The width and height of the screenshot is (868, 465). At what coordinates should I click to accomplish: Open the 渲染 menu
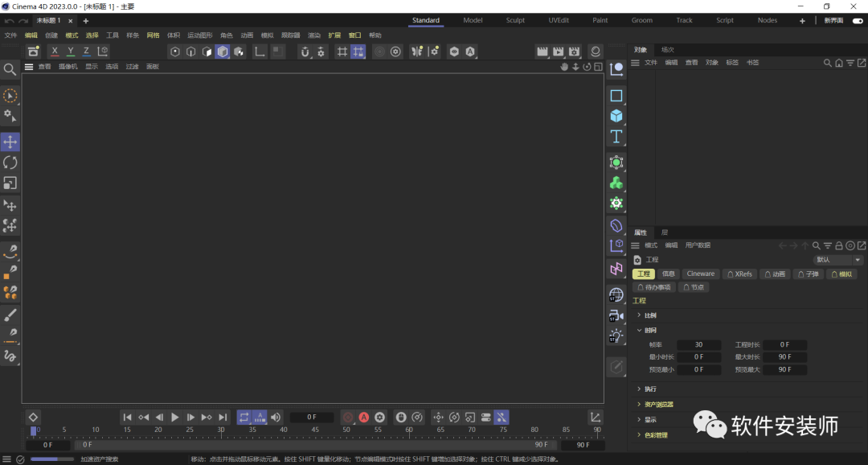pyautogui.click(x=314, y=35)
